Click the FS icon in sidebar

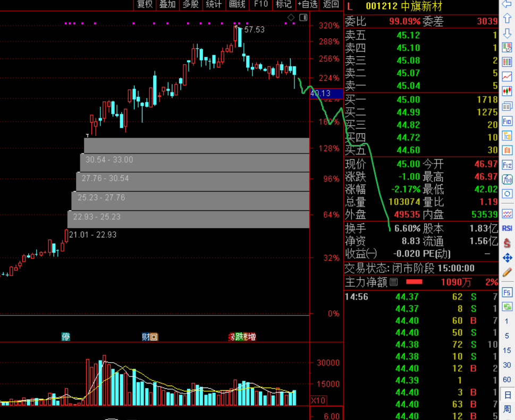[x=507, y=293]
